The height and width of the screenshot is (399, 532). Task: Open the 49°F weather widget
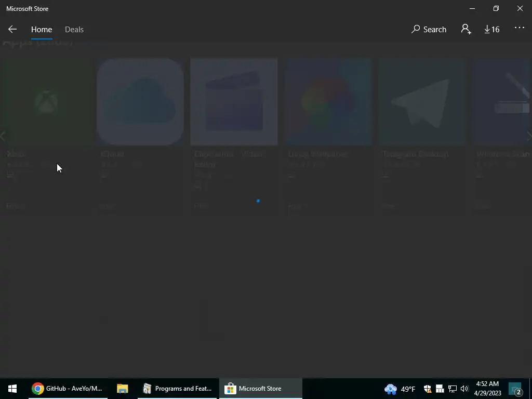(400, 389)
